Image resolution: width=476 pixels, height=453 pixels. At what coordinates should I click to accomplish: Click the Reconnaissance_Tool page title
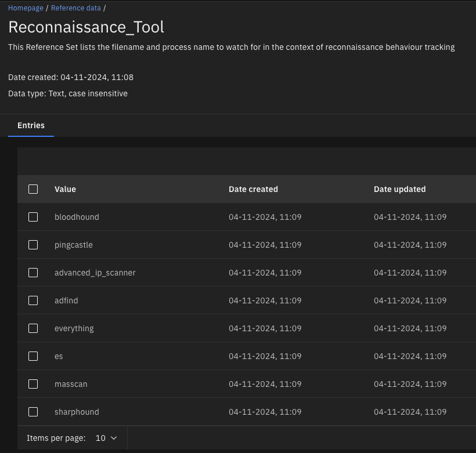click(85, 27)
